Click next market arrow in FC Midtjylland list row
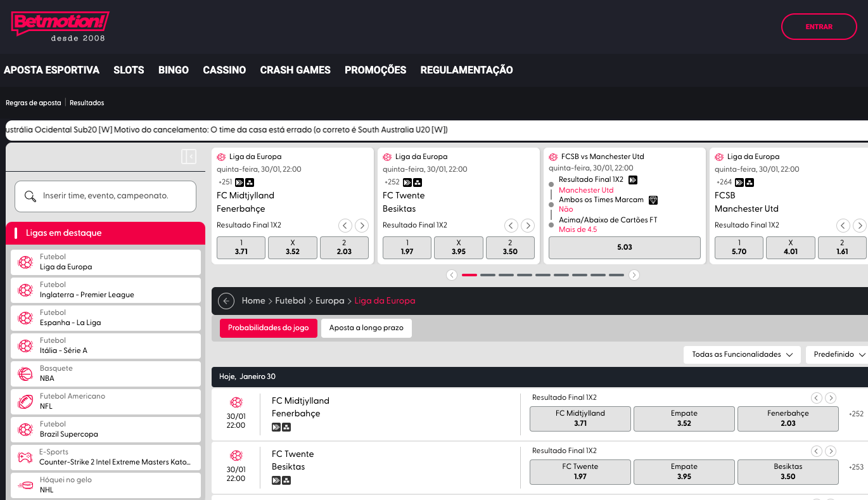The height and width of the screenshot is (500, 868). (831, 398)
